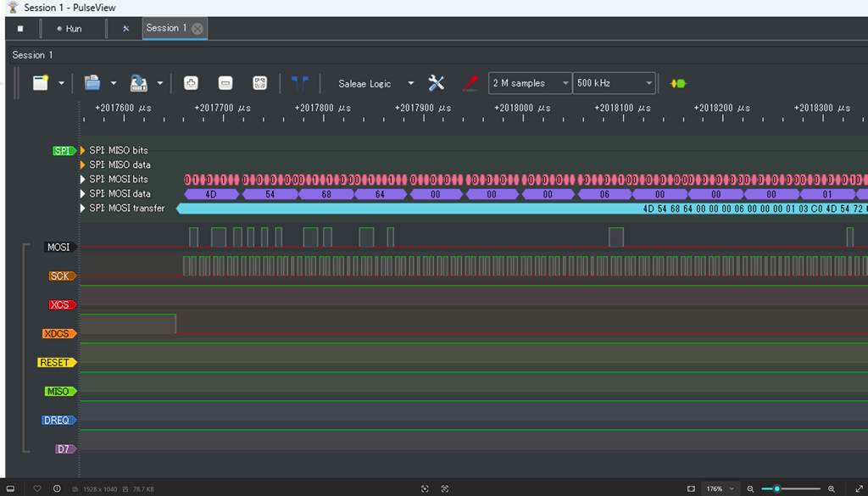
Task: Click the small settings icon beside Run
Action: click(125, 29)
